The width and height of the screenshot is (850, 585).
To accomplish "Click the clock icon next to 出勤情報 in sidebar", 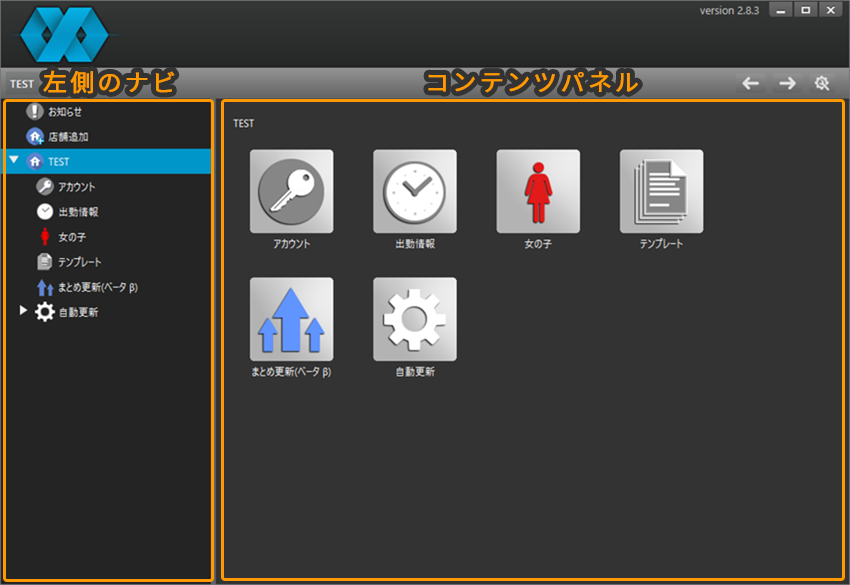I will 45,211.
